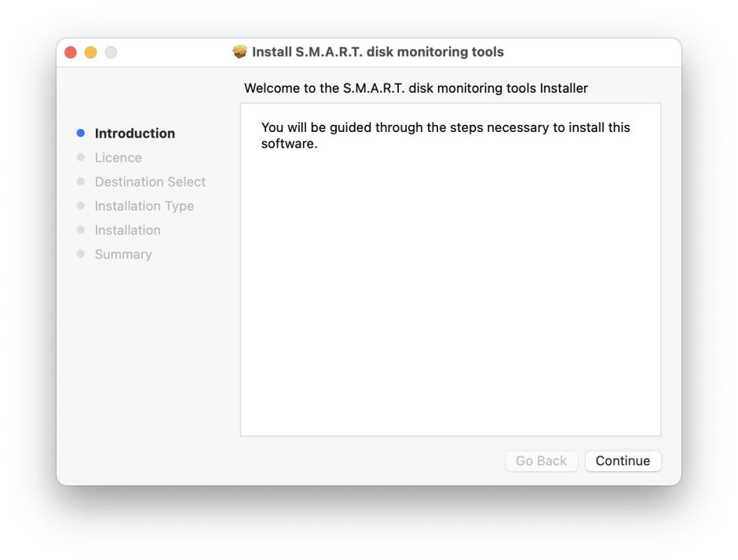
Task: Click the gray bullet beside Licence
Action: (81, 157)
